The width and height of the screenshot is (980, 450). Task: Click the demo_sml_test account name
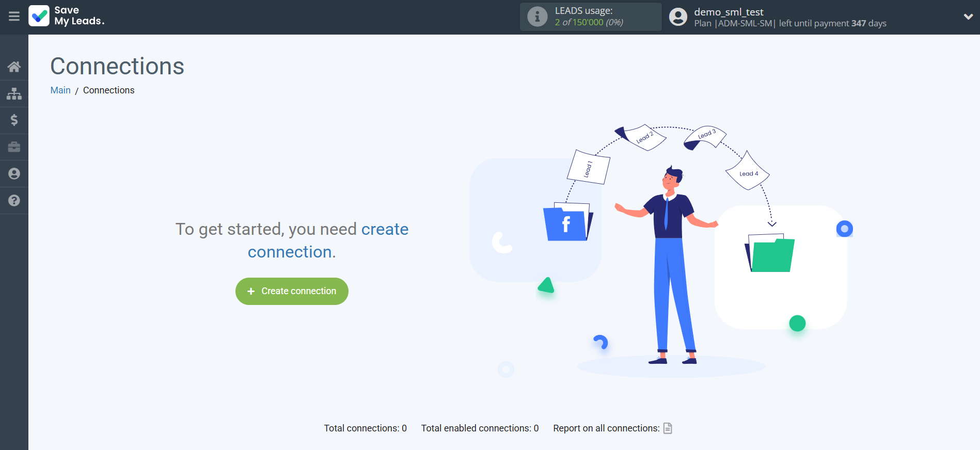(x=729, y=12)
